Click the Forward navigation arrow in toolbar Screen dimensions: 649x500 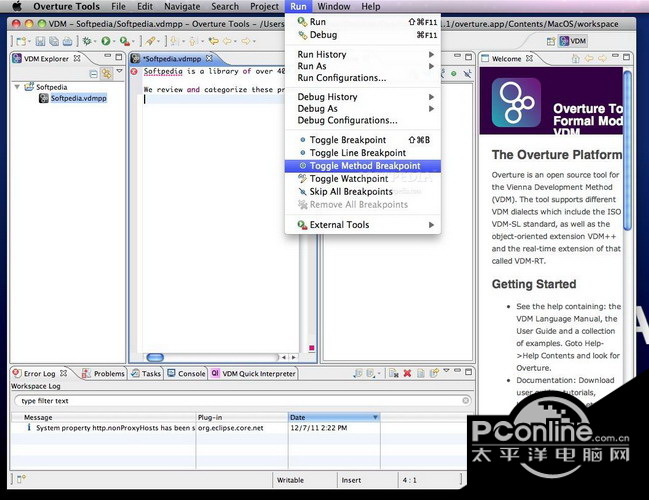coord(246,41)
